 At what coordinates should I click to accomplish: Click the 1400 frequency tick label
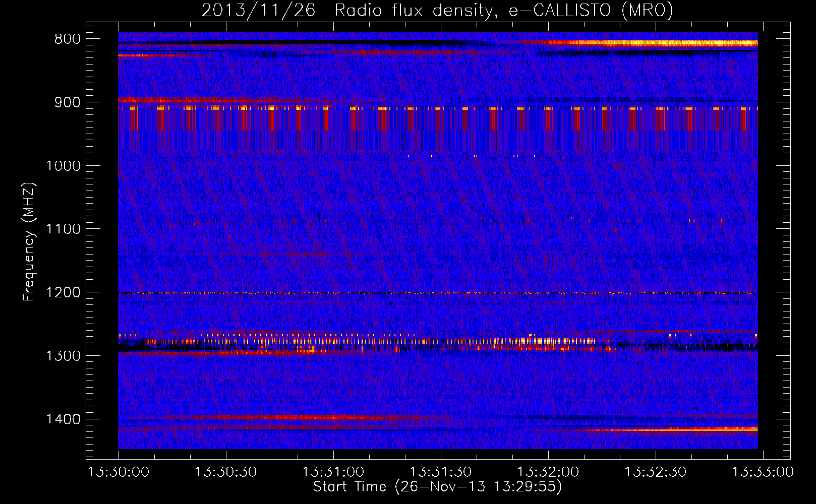[63, 419]
